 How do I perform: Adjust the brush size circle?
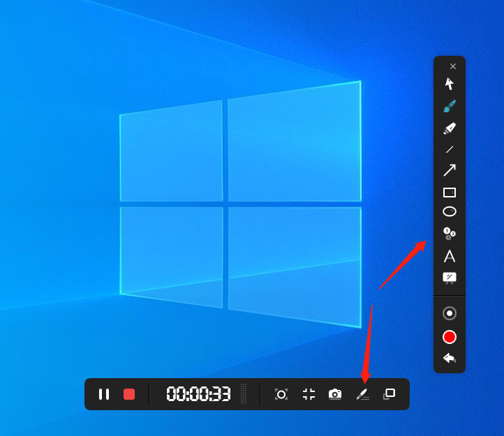pos(450,313)
